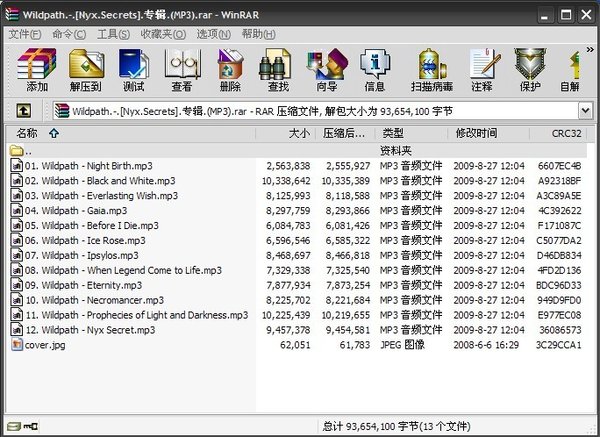600x437 pixels.
Task: Sort by 大小 column header
Action: [285, 134]
